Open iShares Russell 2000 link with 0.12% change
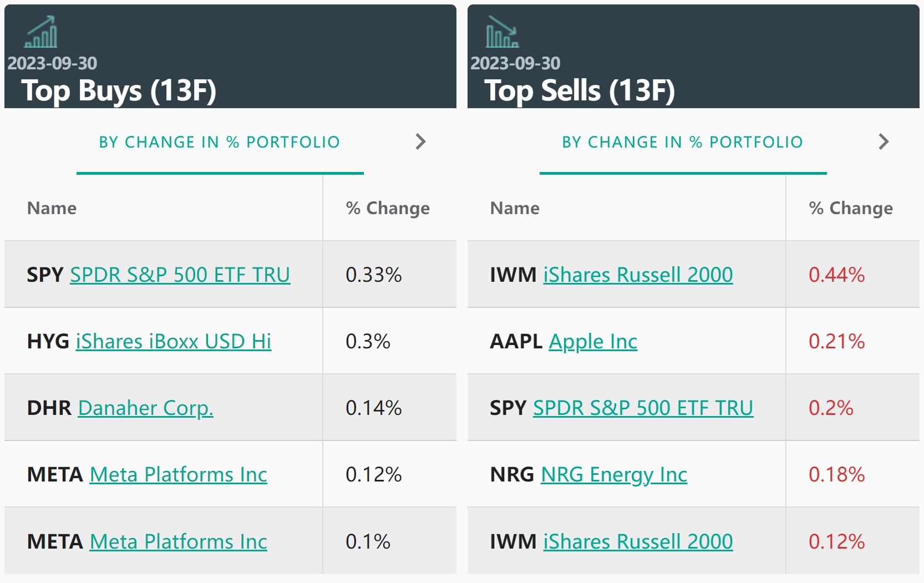Image resolution: width=924 pixels, height=583 pixels. 638,542
